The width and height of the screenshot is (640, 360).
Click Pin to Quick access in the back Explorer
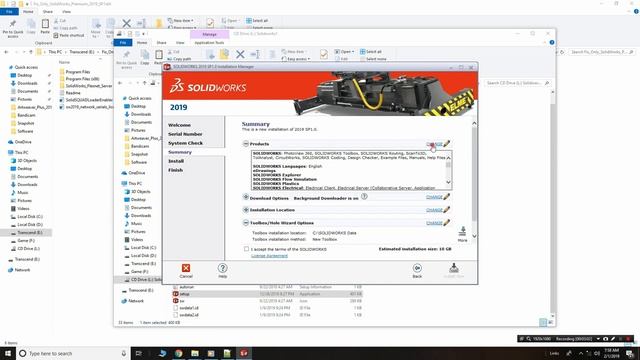(x=13, y=28)
